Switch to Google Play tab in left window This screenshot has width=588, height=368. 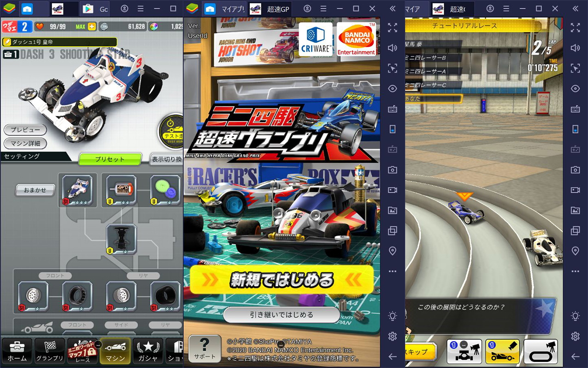pyautogui.click(x=95, y=9)
